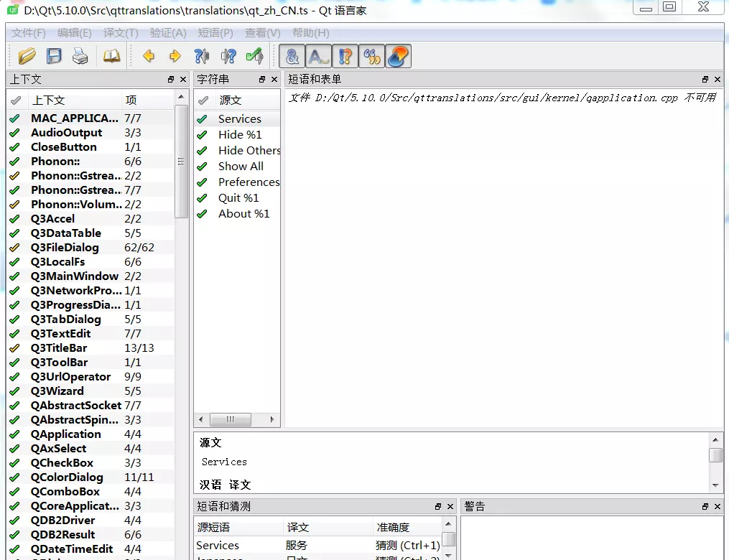Float the 短语和表单 panel

coord(705,80)
